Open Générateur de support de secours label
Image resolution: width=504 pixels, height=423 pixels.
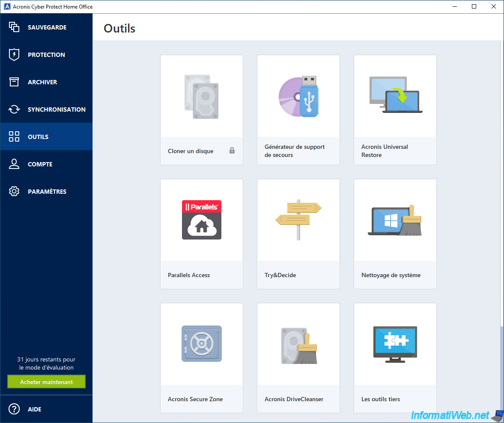click(x=295, y=151)
